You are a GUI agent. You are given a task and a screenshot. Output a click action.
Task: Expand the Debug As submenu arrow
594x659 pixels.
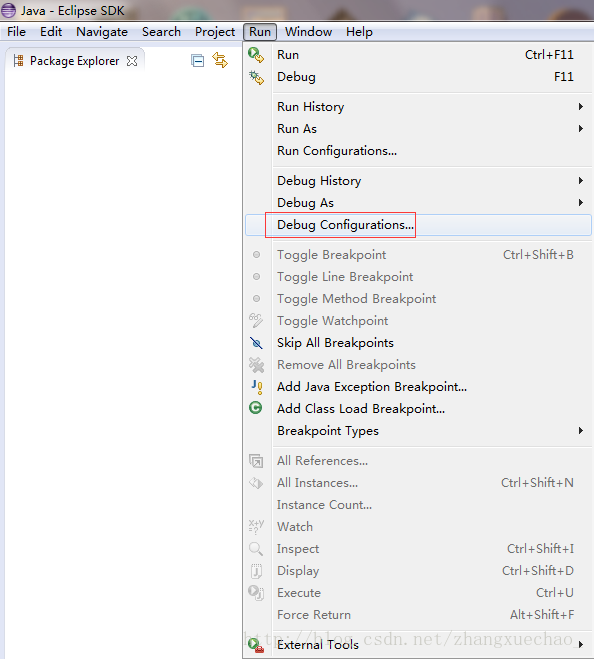click(581, 203)
